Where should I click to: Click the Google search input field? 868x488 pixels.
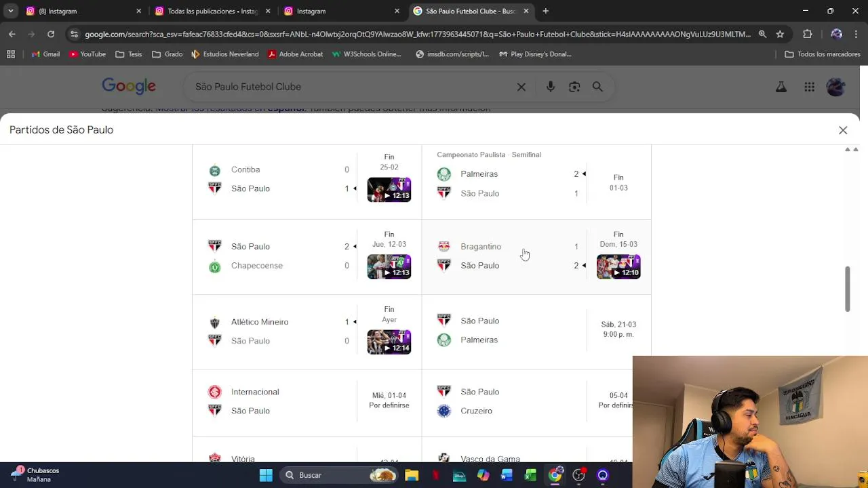[349, 87]
